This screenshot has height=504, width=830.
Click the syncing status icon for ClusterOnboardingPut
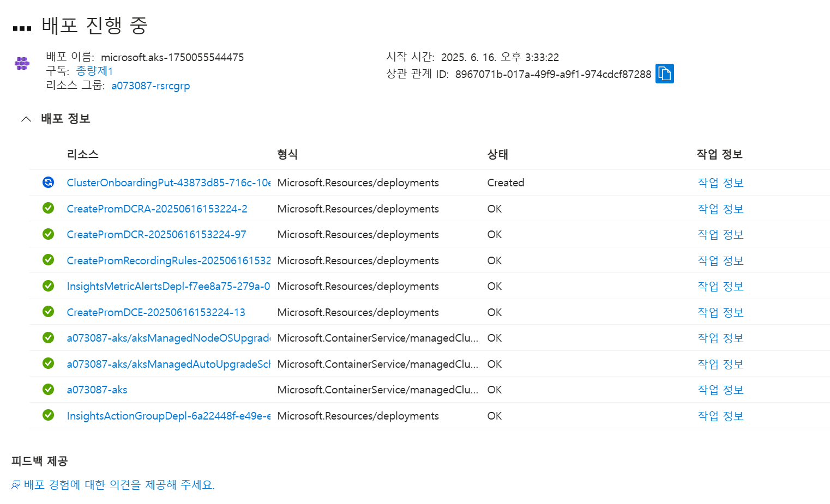[49, 182]
